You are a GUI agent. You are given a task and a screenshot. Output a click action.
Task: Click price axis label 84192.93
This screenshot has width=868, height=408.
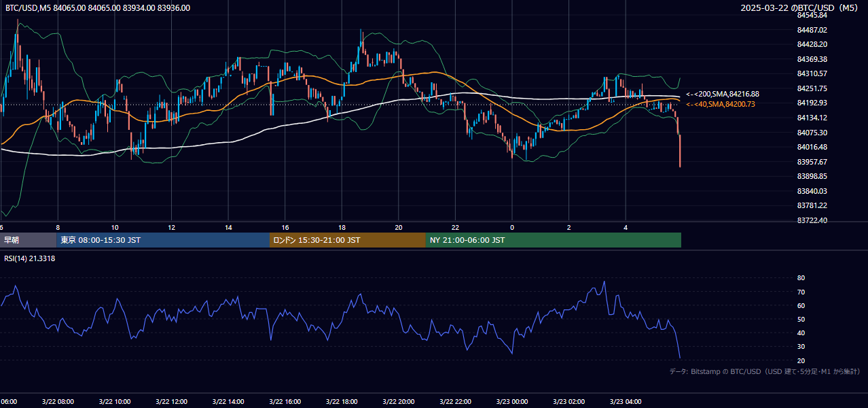812,103
